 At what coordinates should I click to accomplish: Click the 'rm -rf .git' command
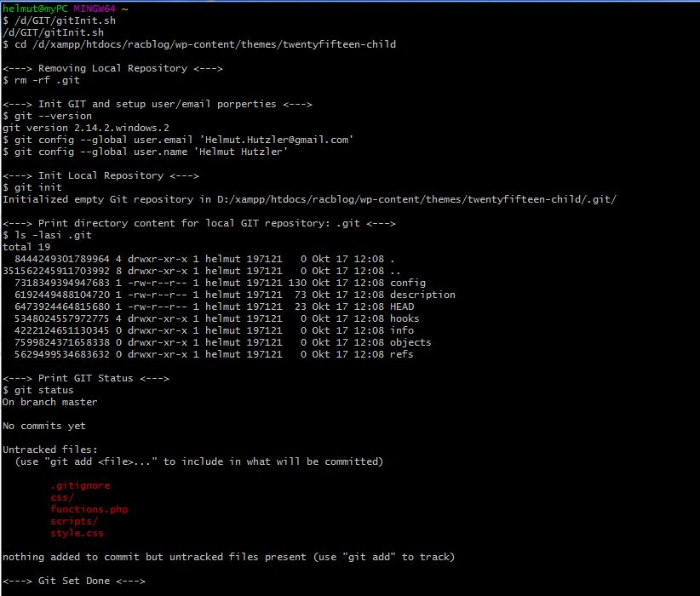41,80
